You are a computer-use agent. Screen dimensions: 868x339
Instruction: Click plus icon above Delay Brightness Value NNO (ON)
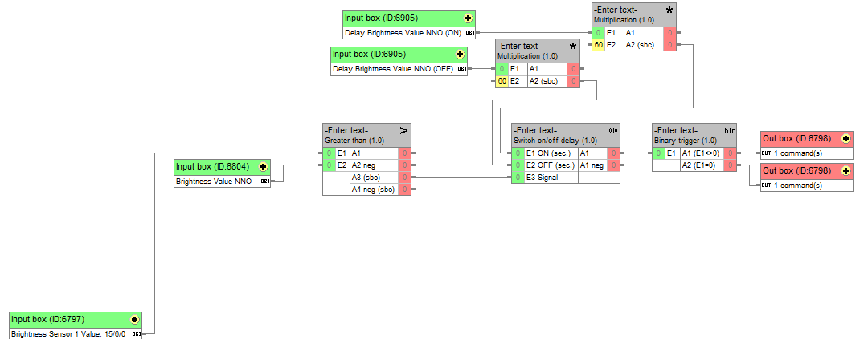tap(468, 18)
